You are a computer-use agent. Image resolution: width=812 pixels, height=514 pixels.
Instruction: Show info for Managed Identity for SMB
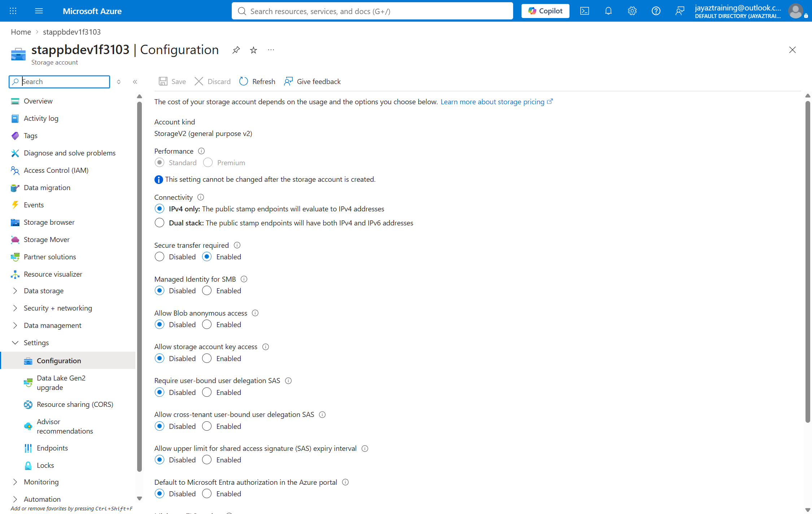click(x=244, y=279)
